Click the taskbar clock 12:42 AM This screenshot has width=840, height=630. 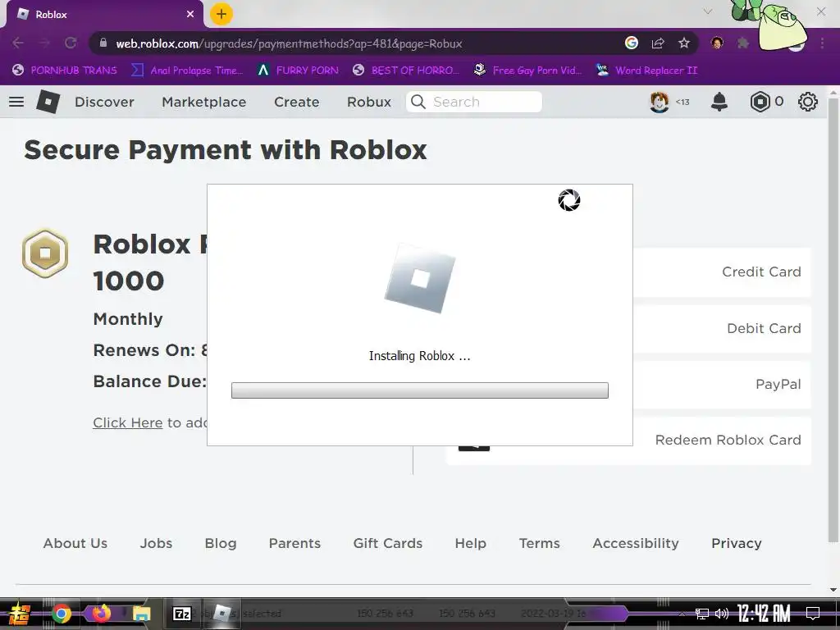764,613
